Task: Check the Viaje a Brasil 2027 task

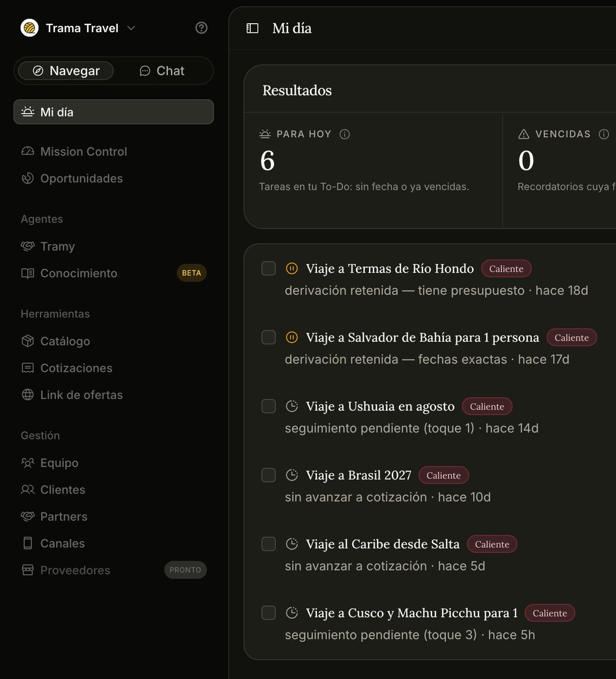Action: [268, 475]
